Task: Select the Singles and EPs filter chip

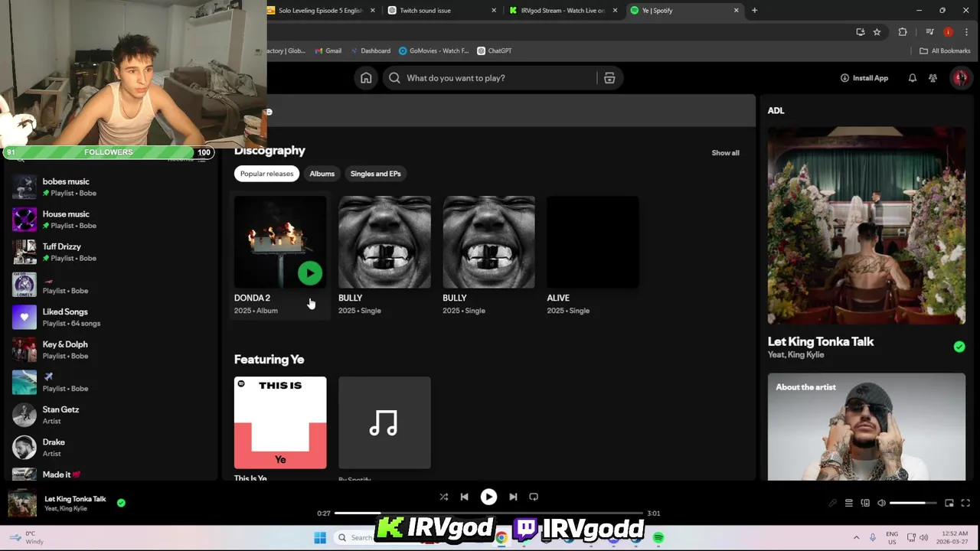Action: 375,174
